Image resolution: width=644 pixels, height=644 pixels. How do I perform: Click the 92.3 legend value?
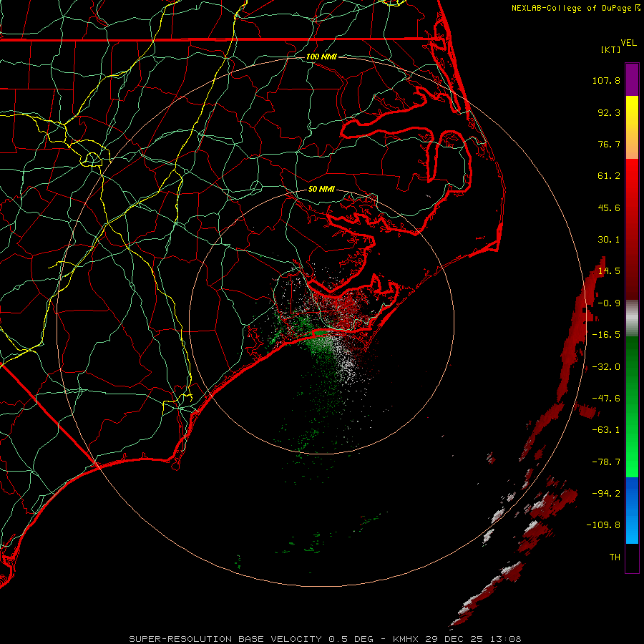click(x=609, y=112)
